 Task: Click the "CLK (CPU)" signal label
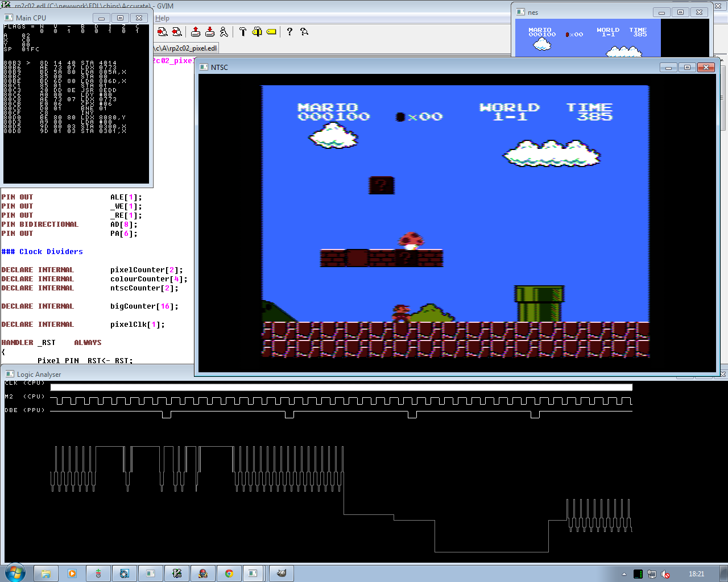(x=24, y=383)
